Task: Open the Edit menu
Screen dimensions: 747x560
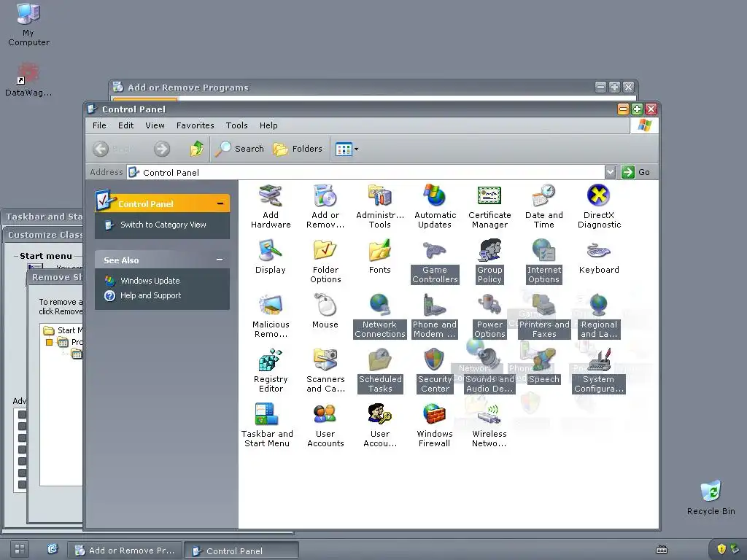Action: (x=125, y=125)
